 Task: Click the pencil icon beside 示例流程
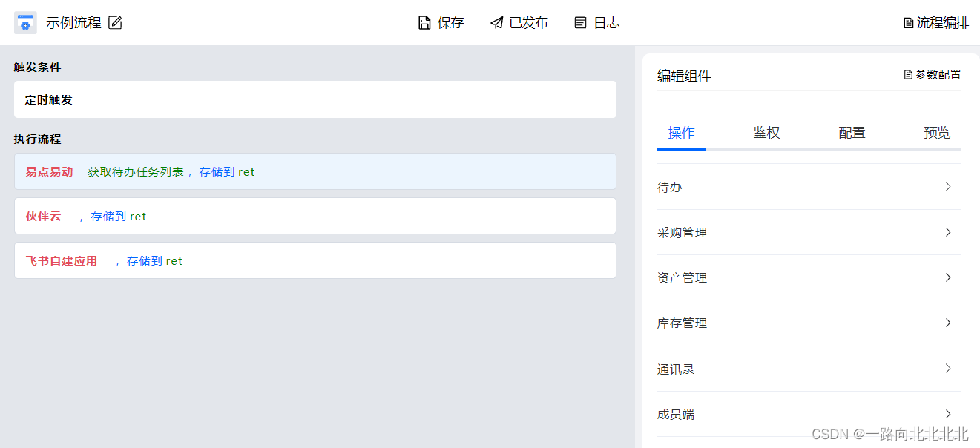(x=115, y=22)
